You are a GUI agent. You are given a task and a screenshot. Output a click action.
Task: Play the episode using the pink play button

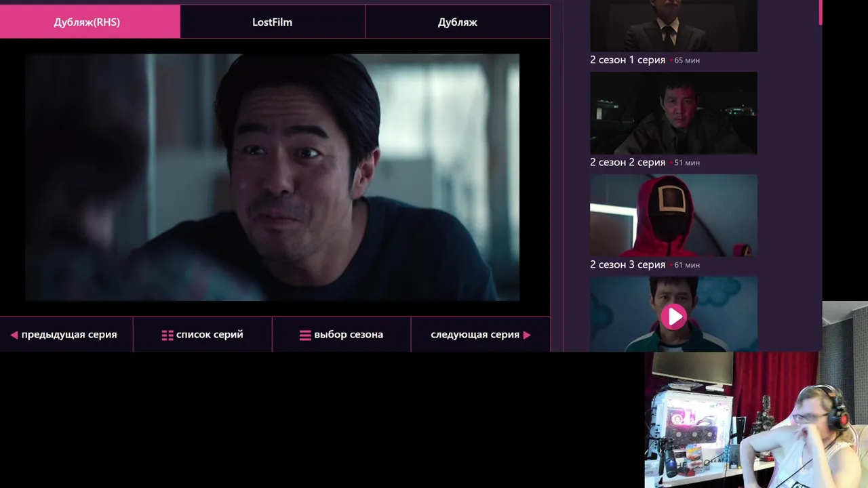pos(673,317)
